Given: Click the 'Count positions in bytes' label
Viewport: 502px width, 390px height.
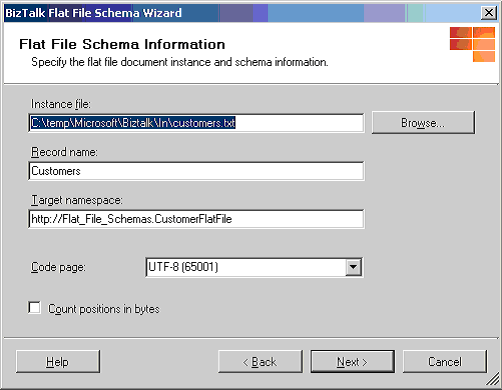Looking at the screenshot, I should tap(104, 309).
